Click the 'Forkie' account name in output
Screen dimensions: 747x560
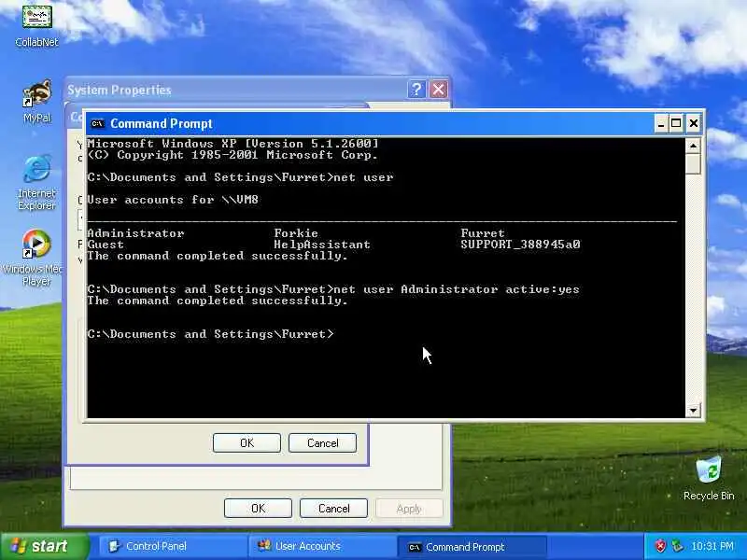296,233
